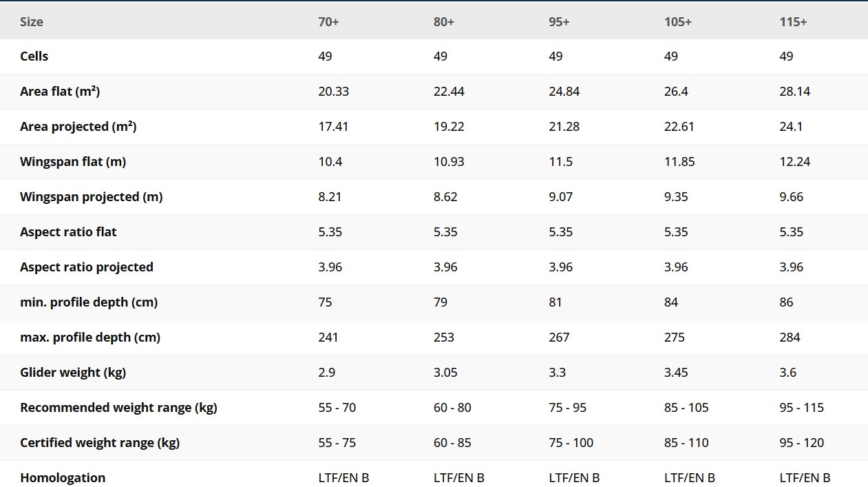Click the 105+ size column header
Screen dimensions: 868x487
pos(678,22)
